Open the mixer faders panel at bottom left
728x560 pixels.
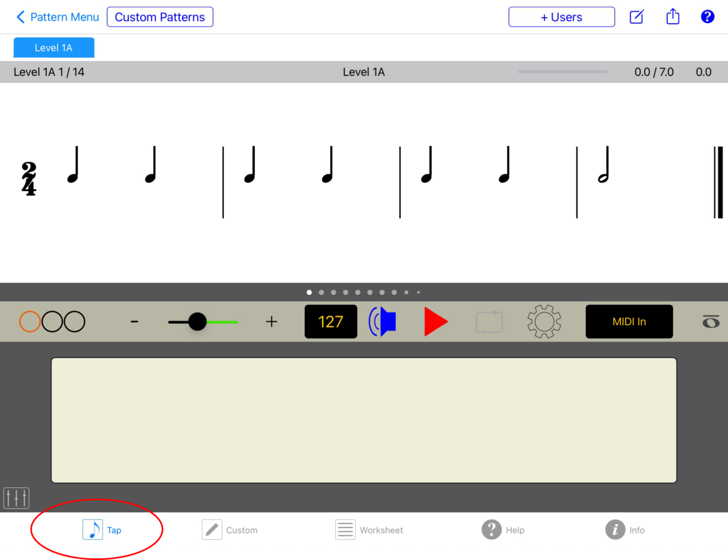pos(16,498)
